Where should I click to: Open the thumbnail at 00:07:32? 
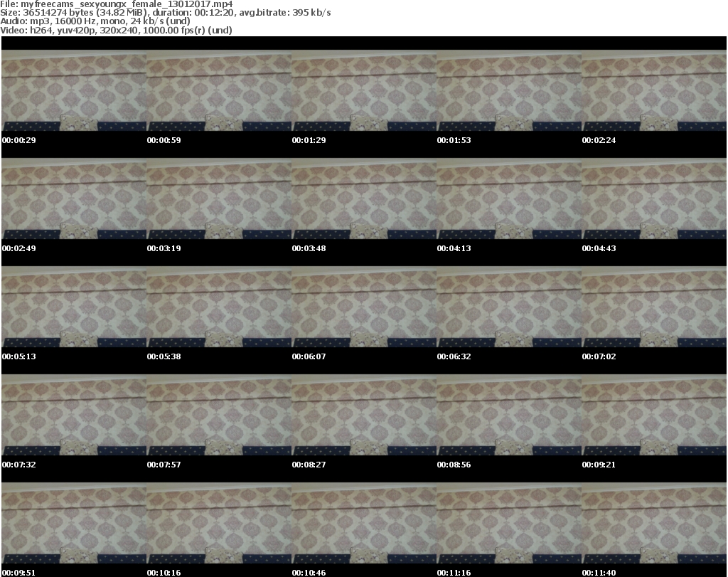click(74, 415)
